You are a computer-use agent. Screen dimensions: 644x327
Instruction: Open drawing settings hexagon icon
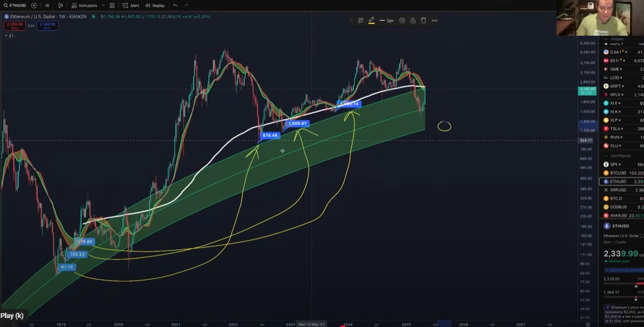coord(402,21)
